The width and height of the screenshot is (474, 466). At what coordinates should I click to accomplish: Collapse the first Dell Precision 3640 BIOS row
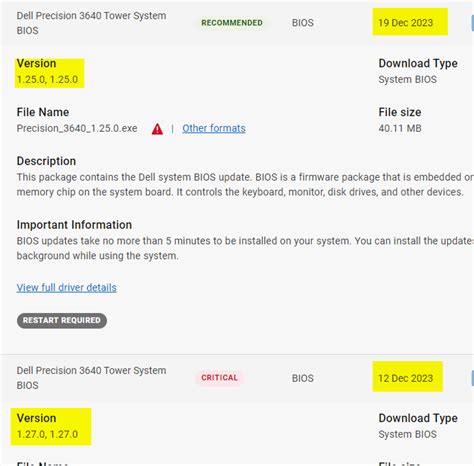pos(237,23)
